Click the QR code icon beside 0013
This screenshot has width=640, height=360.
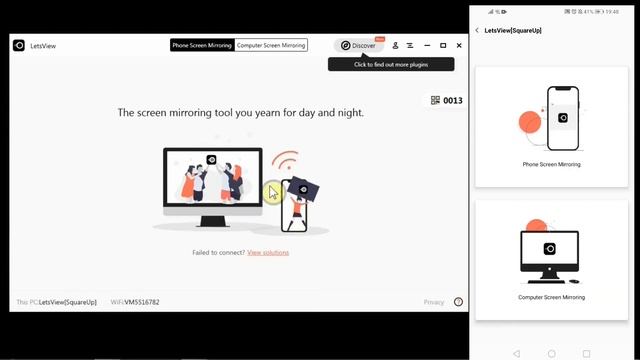click(x=435, y=100)
